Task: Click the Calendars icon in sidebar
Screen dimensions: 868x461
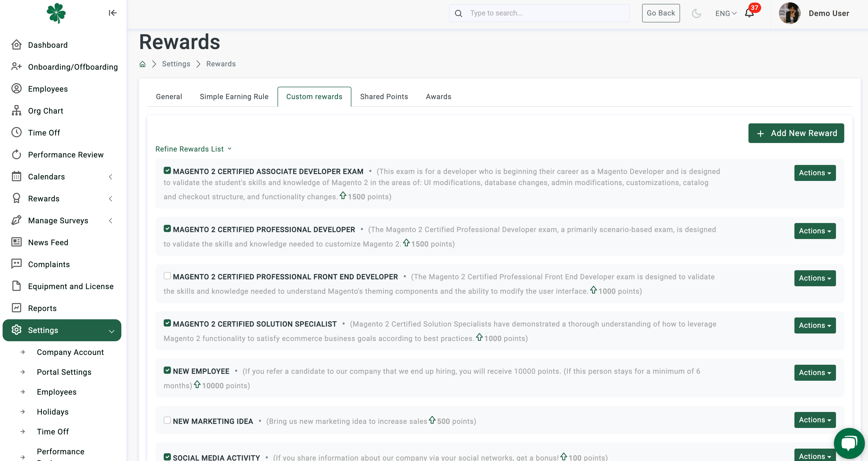Action: tap(17, 176)
